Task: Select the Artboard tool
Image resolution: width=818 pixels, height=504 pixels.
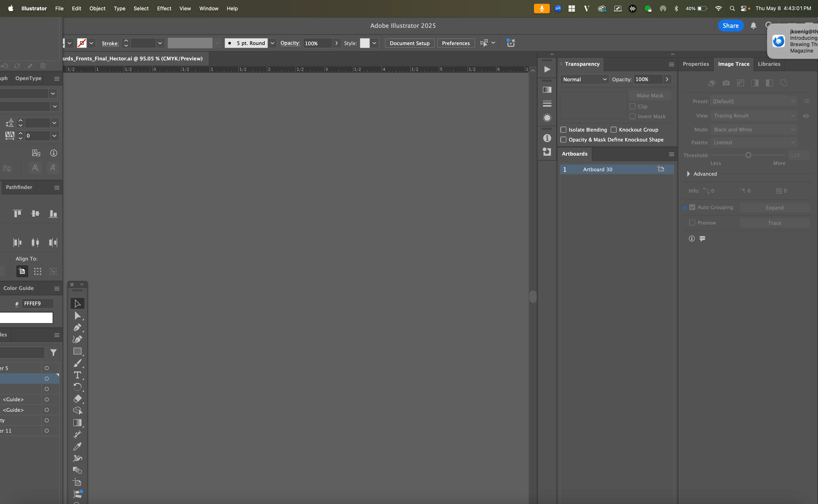Action: (77, 482)
